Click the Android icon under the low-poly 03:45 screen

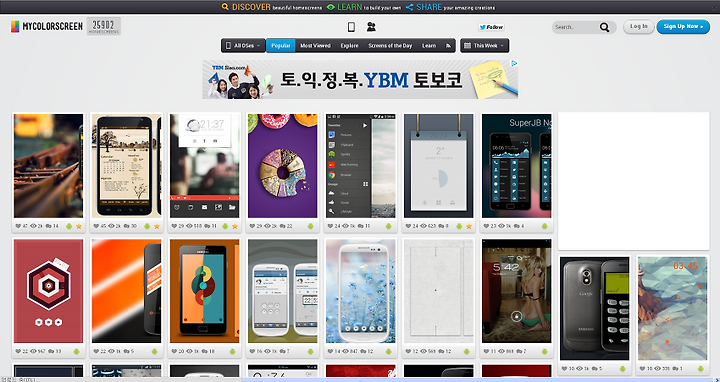pyautogui.click(x=701, y=368)
